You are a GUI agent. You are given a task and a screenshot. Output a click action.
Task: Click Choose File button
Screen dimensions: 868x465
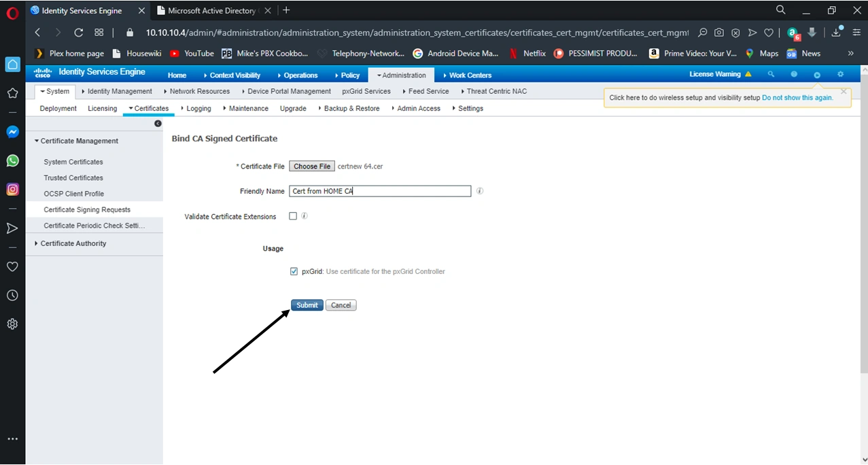pyautogui.click(x=312, y=166)
